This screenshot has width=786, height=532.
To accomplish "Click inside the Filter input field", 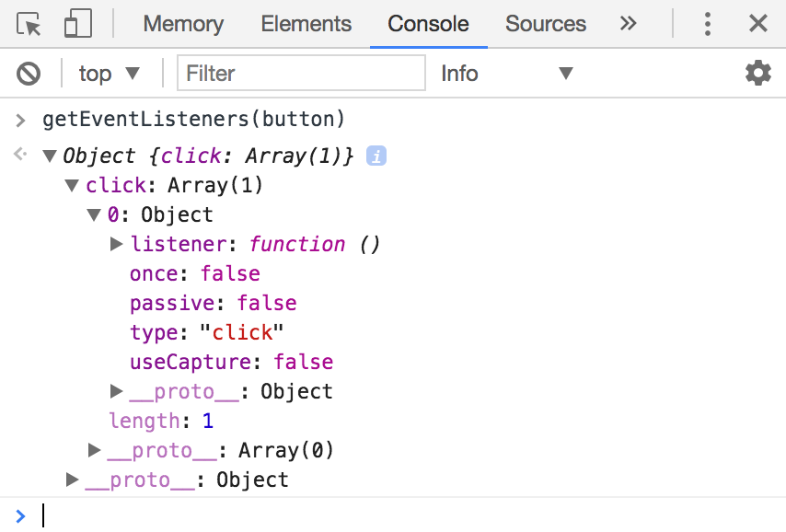I will click(301, 73).
